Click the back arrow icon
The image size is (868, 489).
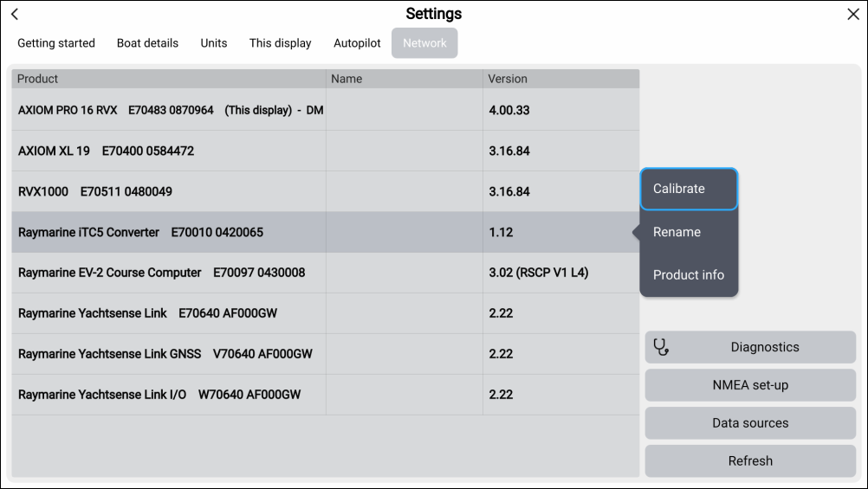coord(15,15)
